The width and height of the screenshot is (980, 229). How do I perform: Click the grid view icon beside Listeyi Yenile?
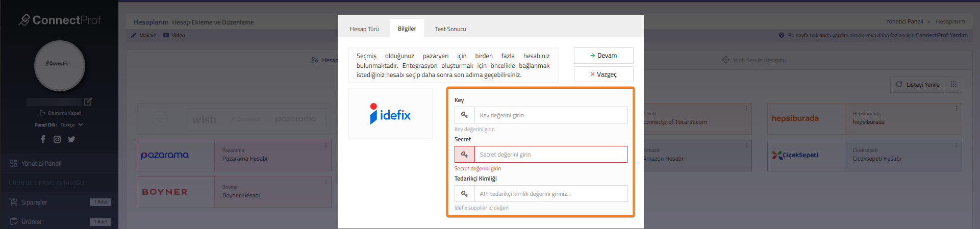(x=953, y=85)
